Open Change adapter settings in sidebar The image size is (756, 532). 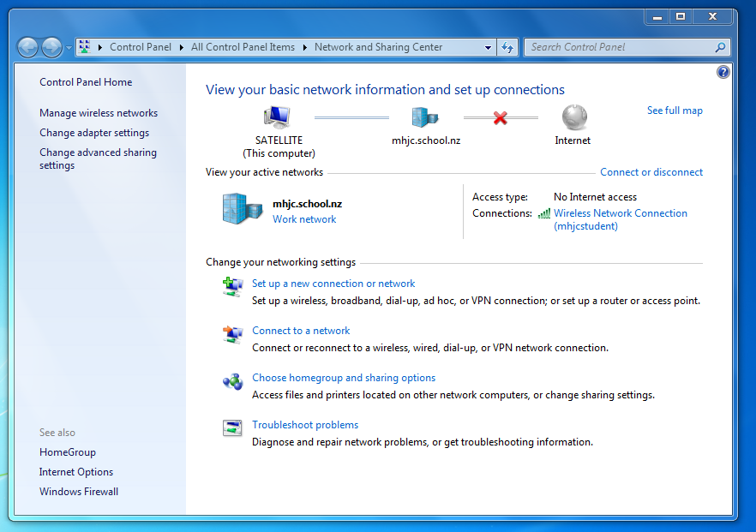(x=94, y=133)
